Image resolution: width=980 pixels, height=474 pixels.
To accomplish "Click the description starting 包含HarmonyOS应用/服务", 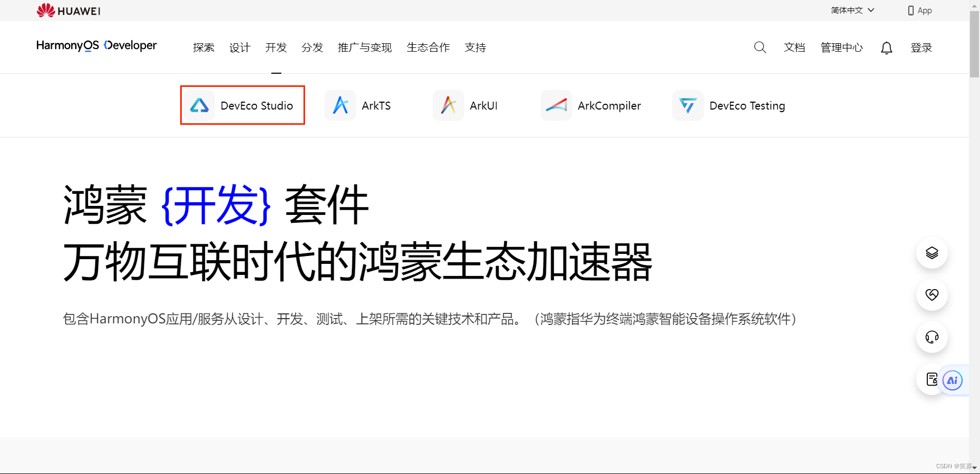I will [429, 319].
